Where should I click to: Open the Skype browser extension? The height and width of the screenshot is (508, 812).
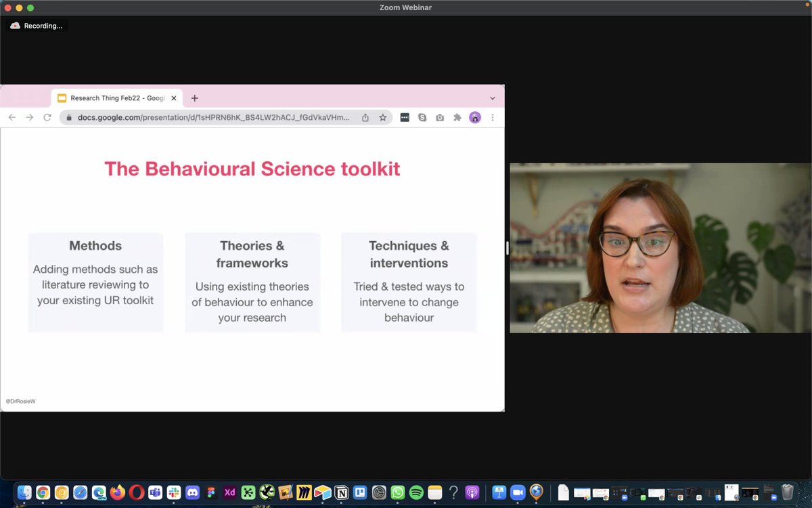pyautogui.click(x=422, y=117)
